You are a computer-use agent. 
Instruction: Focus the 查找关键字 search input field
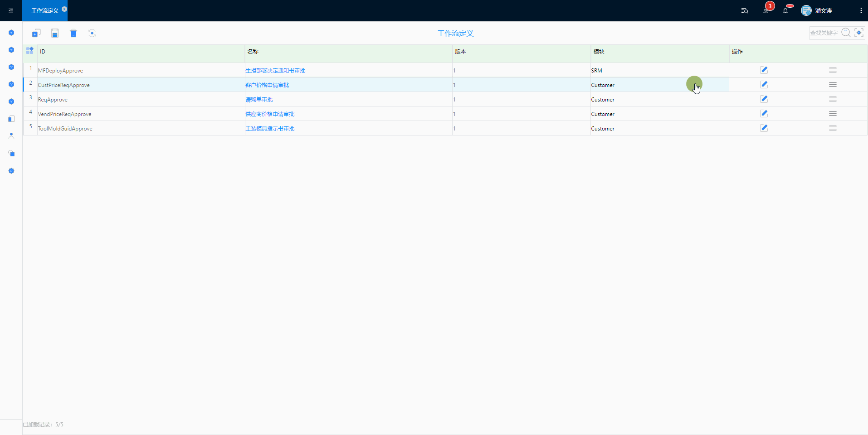point(824,33)
